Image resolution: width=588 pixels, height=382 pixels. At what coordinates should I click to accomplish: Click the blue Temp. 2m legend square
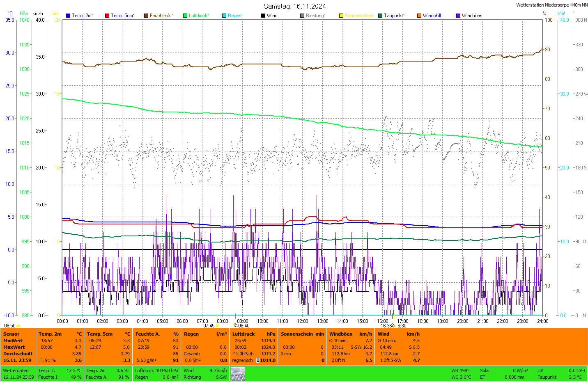68,16
